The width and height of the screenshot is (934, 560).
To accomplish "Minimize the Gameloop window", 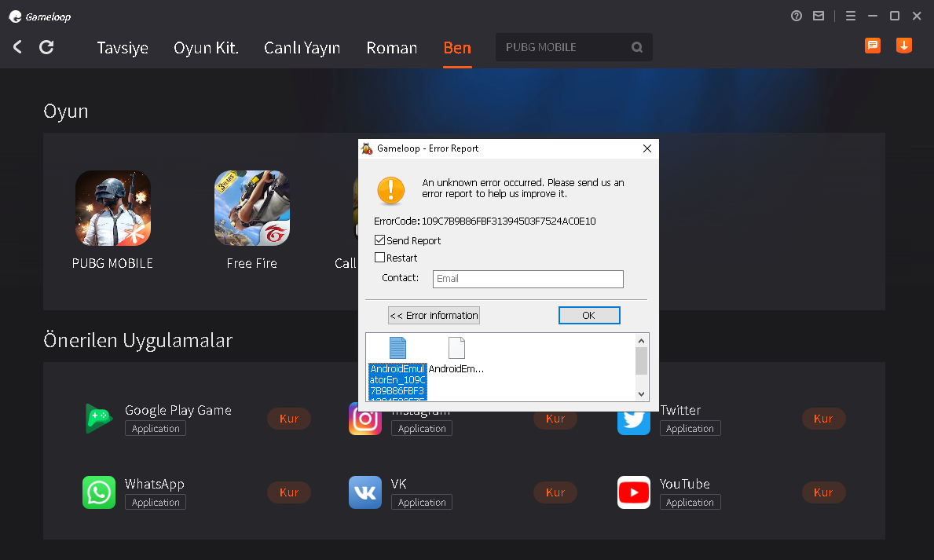I will 873,16.
